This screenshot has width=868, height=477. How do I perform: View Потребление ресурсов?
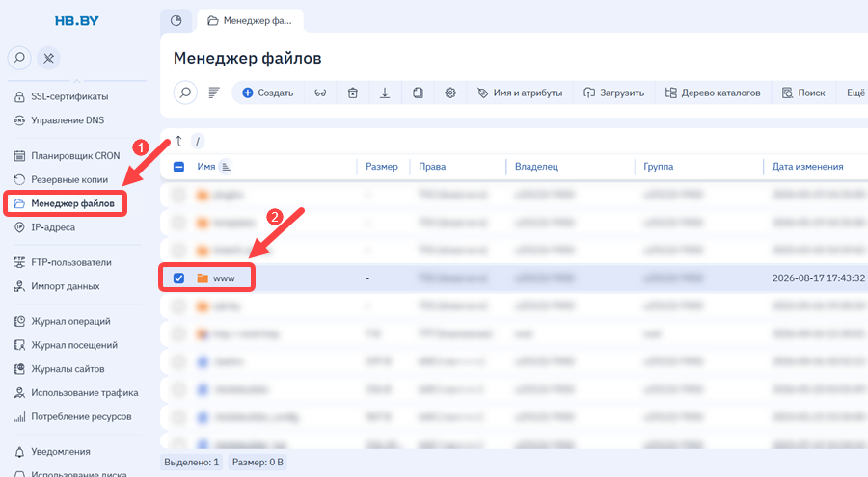[81, 416]
